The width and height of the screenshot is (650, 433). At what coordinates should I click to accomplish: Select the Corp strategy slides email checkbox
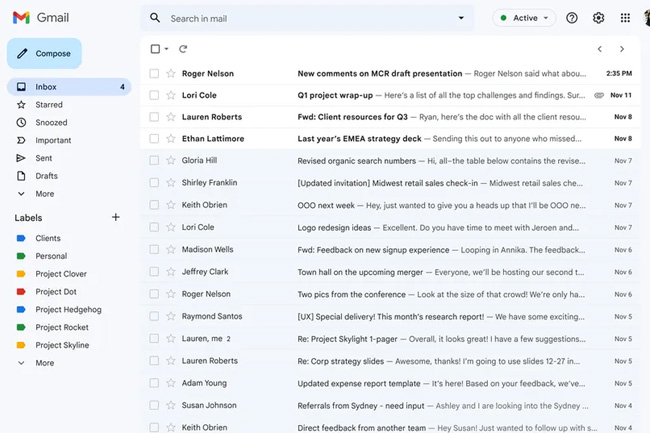[x=154, y=360]
